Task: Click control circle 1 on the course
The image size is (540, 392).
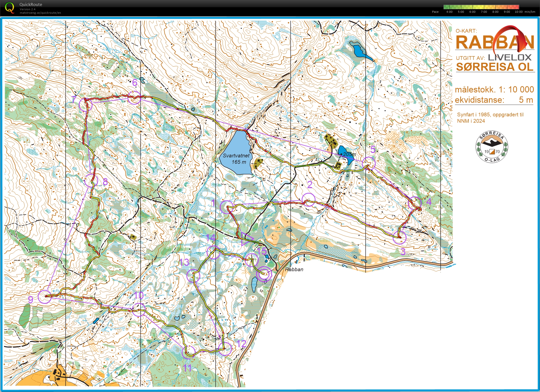Action: coord(227,207)
